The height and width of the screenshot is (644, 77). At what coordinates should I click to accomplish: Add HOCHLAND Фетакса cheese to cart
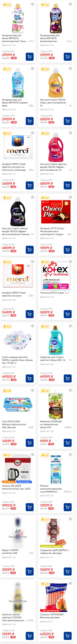click(30, 443)
